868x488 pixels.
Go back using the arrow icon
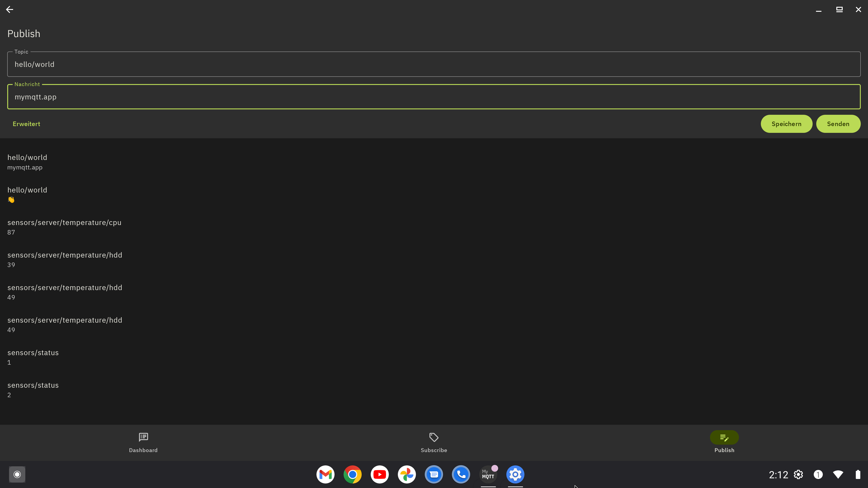pos(9,9)
